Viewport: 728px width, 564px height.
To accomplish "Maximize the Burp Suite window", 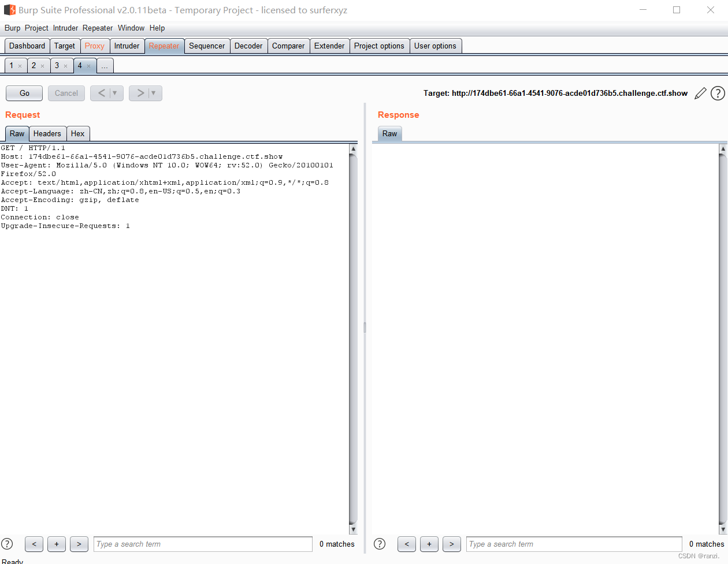I will point(677,10).
